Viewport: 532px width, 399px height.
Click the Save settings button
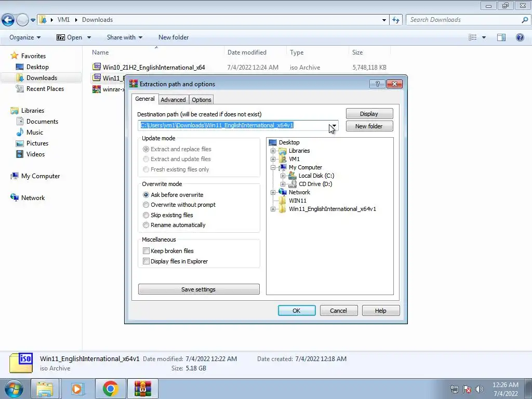198,289
